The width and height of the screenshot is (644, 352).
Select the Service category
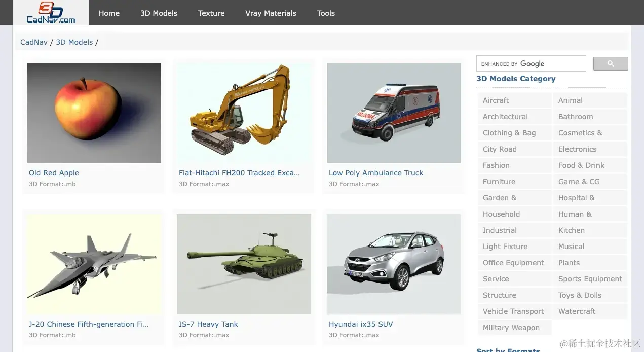point(514,279)
